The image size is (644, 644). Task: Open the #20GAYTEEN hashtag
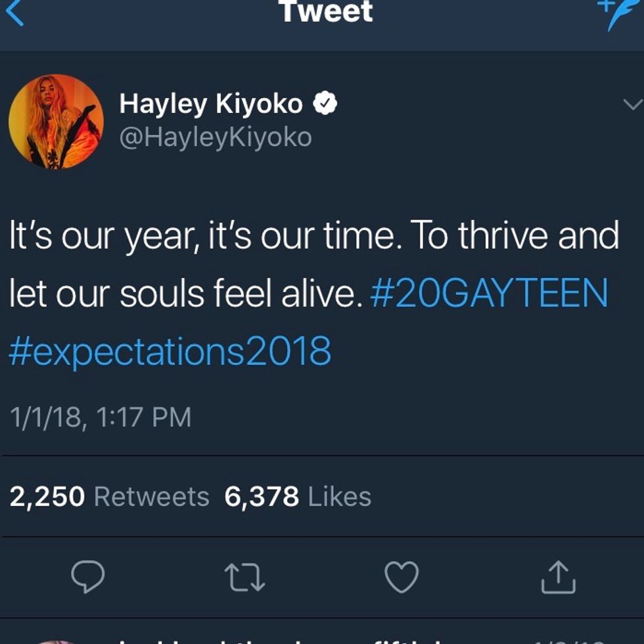coord(489,293)
